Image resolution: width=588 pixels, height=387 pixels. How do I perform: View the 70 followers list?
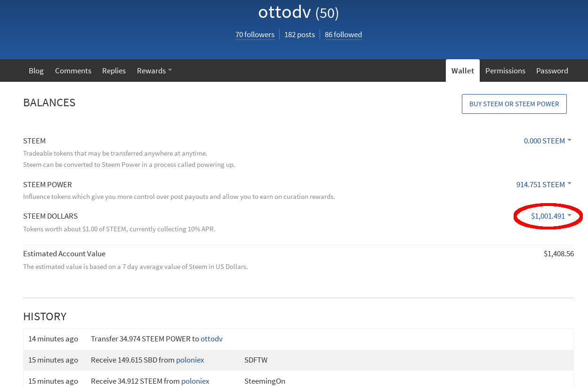[x=255, y=34]
